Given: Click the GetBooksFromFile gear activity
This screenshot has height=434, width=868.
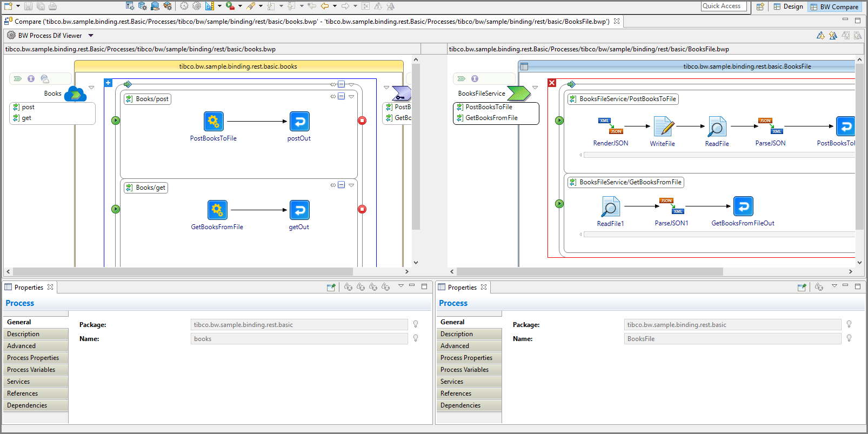Looking at the screenshot, I should point(217,210).
